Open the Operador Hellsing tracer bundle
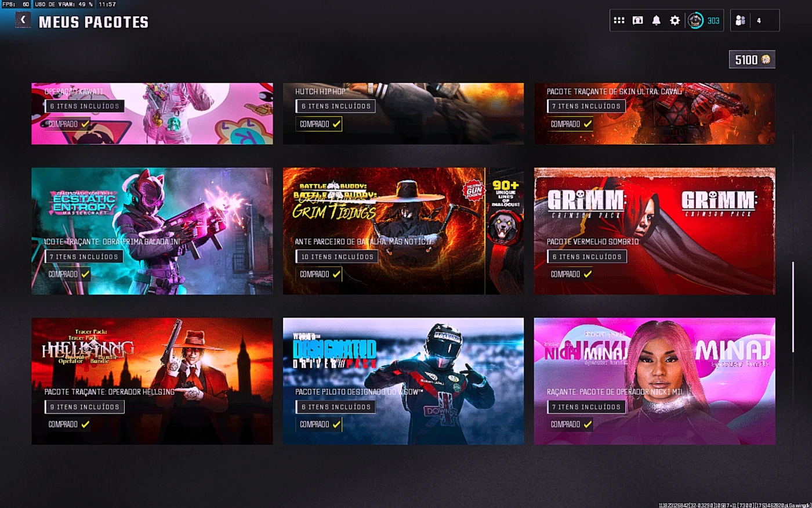812x508 pixels. pyautogui.click(x=152, y=381)
